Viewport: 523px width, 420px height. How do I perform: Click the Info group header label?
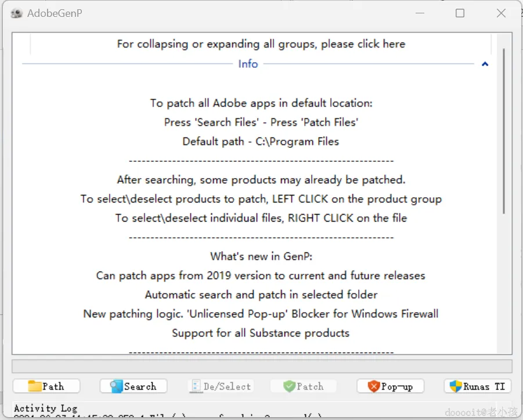248,64
